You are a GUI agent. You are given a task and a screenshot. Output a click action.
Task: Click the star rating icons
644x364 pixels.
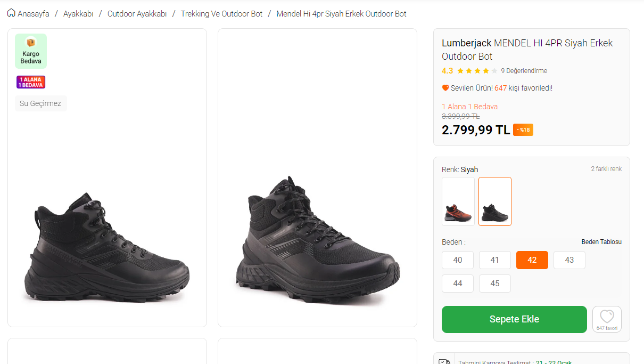[x=477, y=71]
